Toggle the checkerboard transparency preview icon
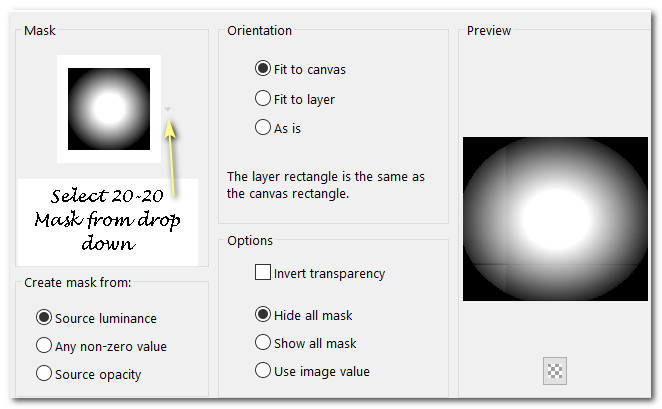 point(555,370)
